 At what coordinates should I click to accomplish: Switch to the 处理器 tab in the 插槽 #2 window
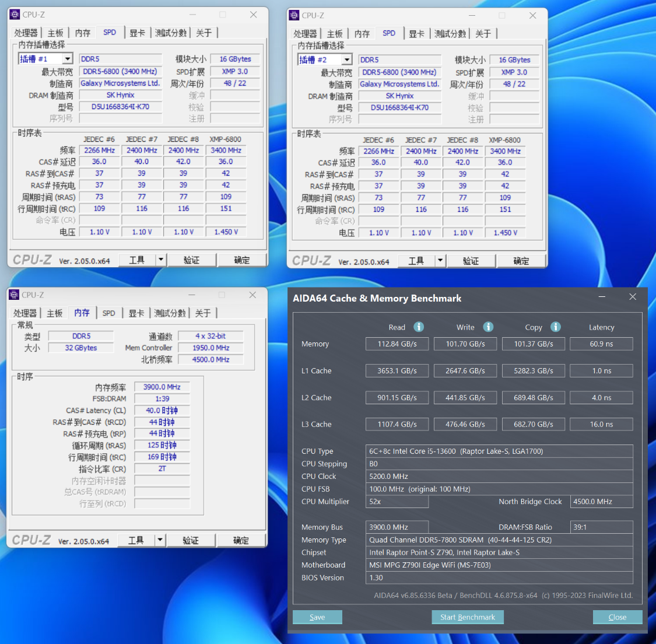coord(306,33)
